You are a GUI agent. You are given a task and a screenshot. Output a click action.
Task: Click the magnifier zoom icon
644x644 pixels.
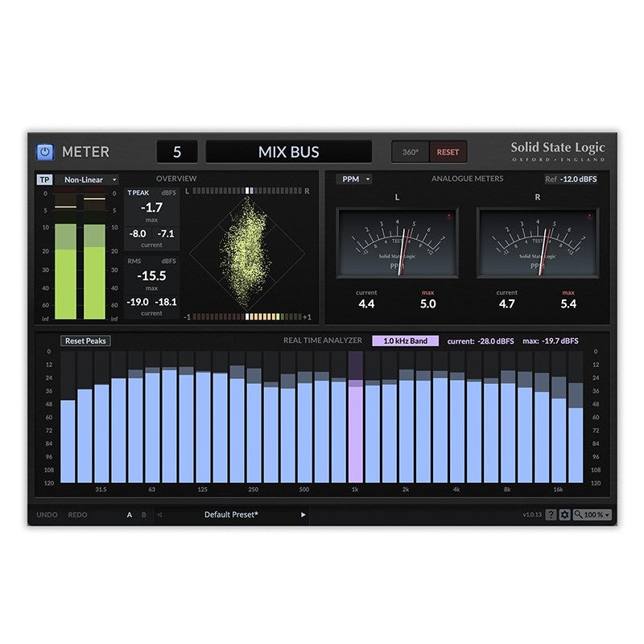tap(577, 515)
